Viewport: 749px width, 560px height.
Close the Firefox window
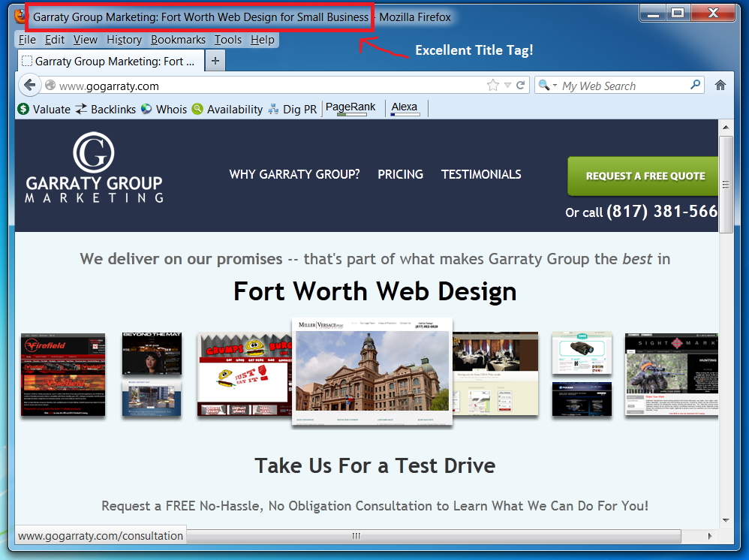[713, 14]
